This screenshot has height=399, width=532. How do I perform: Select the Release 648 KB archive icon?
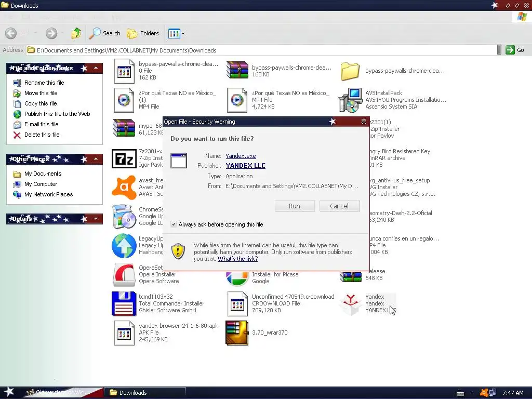pyautogui.click(x=351, y=277)
